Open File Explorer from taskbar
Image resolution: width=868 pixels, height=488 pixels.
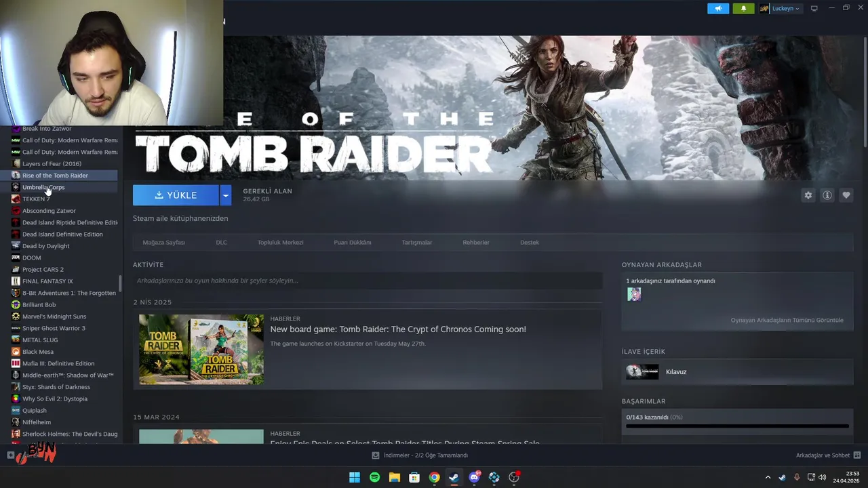click(395, 477)
